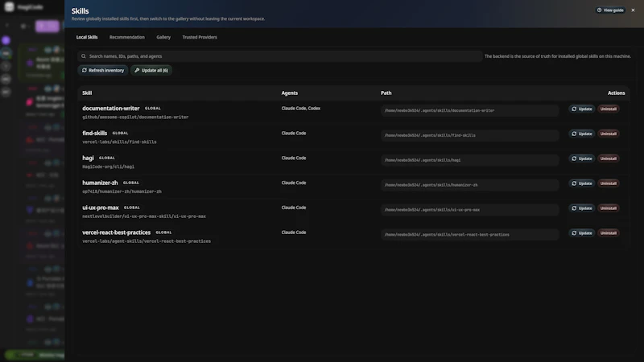This screenshot has height=362, width=644.
Task: Click HagiCode-org/cli/hagi source text
Action: click(x=108, y=167)
